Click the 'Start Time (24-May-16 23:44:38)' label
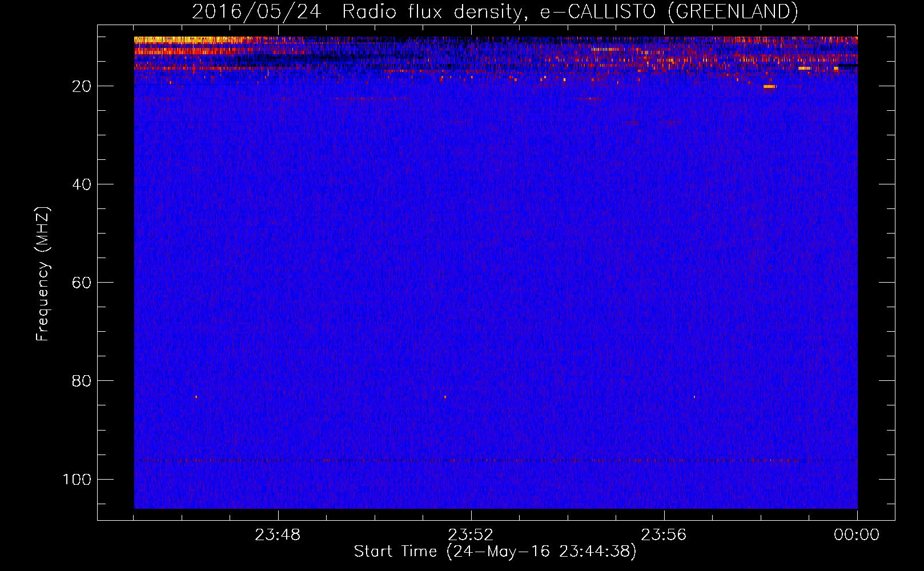This screenshot has height=571, width=924. click(x=495, y=552)
